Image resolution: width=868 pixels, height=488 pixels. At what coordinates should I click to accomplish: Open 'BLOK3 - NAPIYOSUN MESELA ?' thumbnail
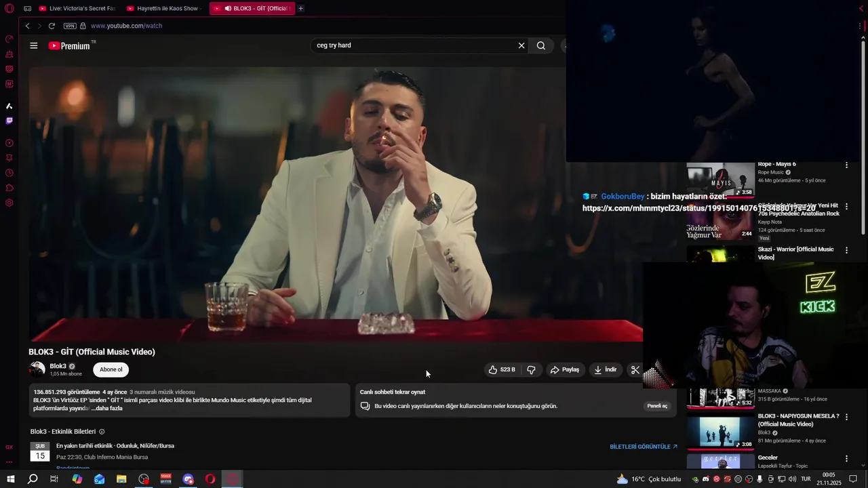(720, 432)
